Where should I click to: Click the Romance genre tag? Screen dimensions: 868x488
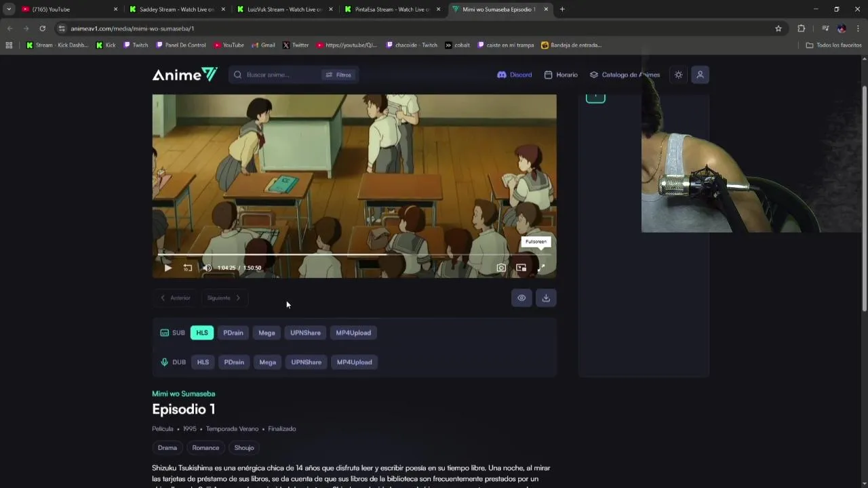click(205, 448)
